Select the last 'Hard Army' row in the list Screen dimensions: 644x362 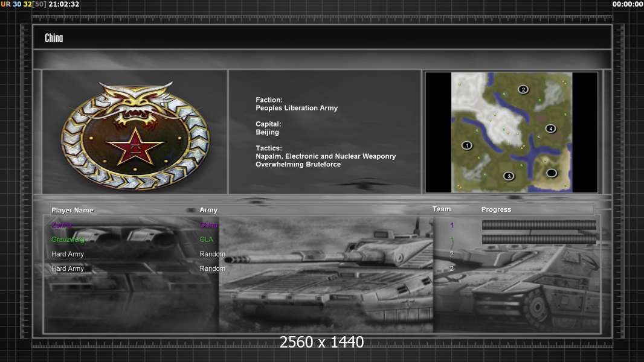(x=67, y=268)
